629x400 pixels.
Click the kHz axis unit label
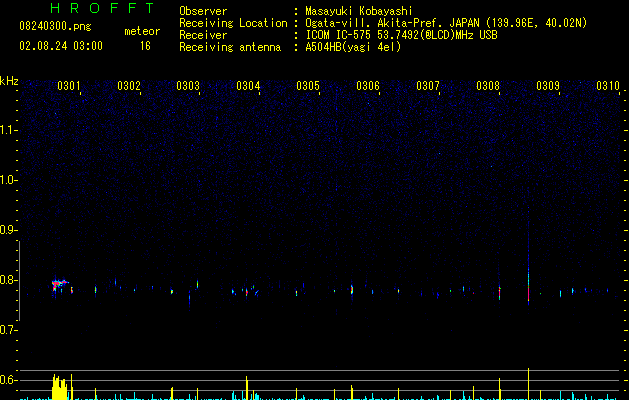tap(9, 81)
